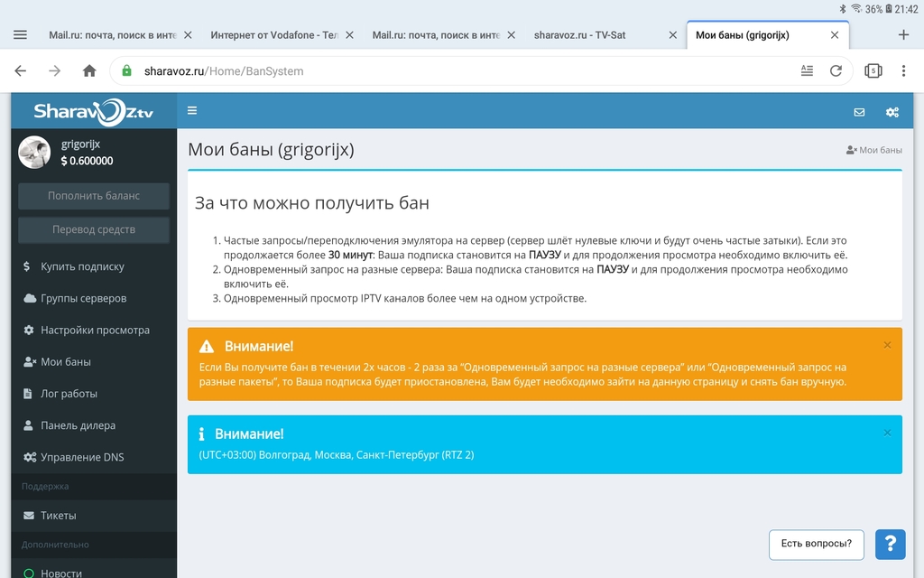Click the UTC+03:00 timezone text
Screen dimensions: 924x578
[x=337, y=455]
